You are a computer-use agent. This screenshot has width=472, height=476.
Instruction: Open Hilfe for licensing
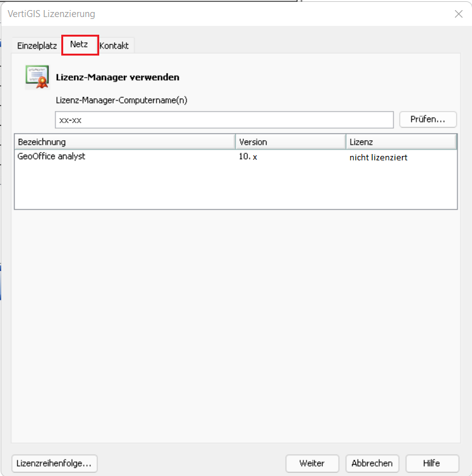tap(432, 463)
